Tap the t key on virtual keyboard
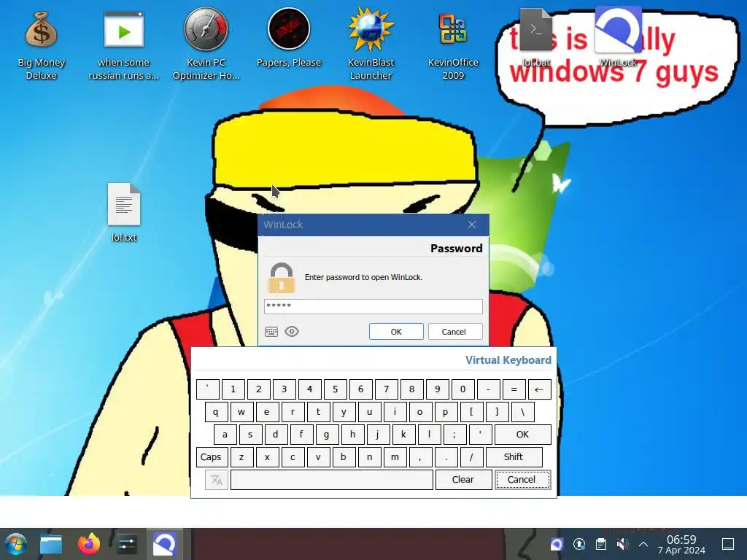 [x=318, y=412]
